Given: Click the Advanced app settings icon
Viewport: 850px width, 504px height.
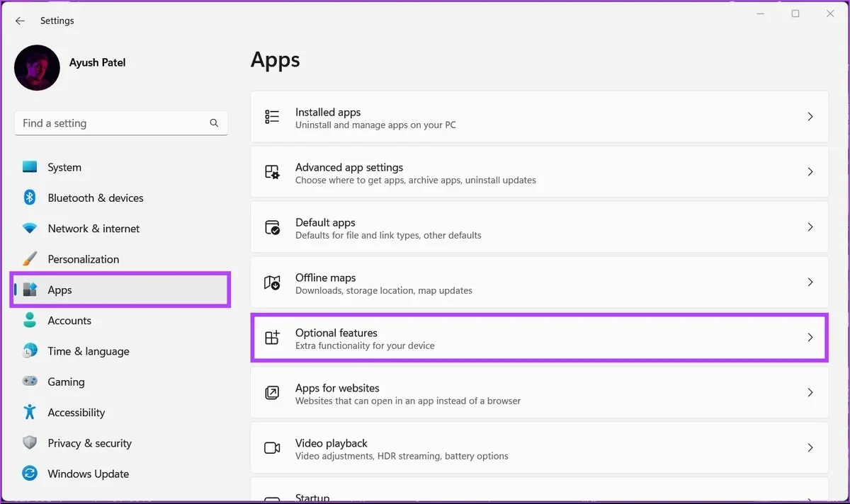Looking at the screenshot, I should pyautogui.click(x=272, y=172).
